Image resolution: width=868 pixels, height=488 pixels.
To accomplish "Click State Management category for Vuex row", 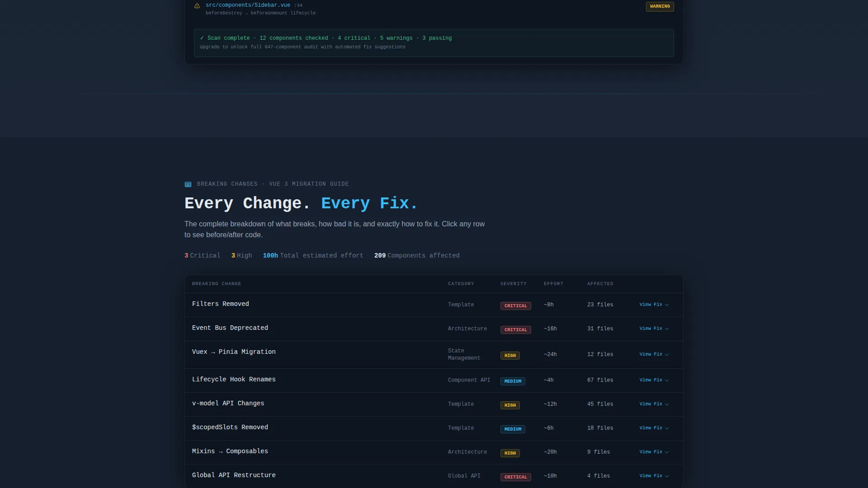I will (464, 354).
